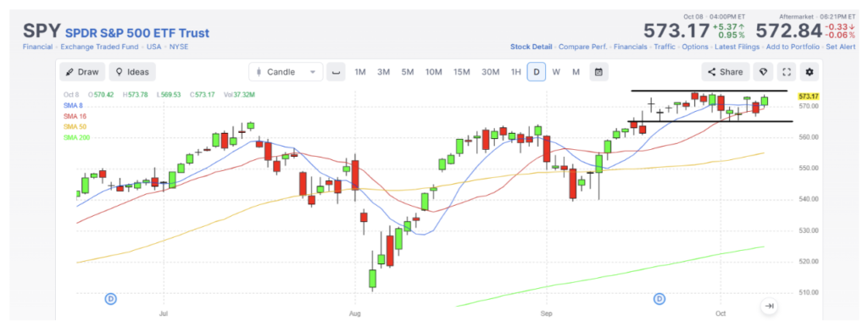Viewport: 868px width, 327px height.
Task: Select the daily D interval
Action: click(537, 72)
